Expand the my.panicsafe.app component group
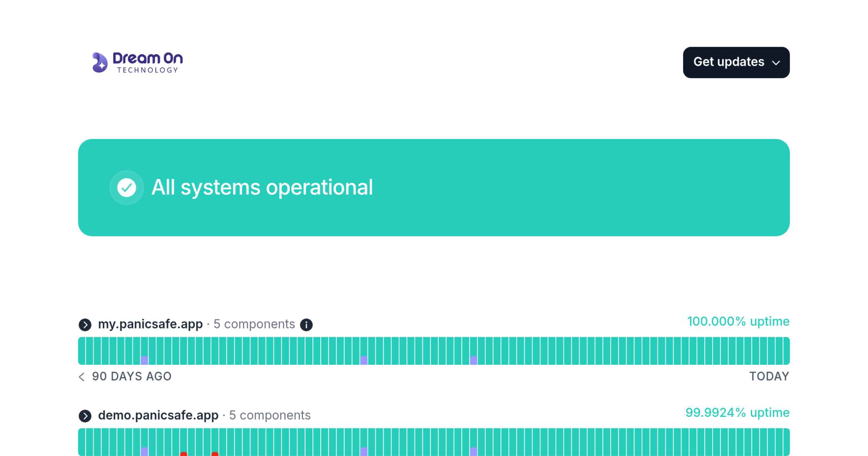Image resolution: width=868 pixels, height=456 pixels. click(85, 325)
